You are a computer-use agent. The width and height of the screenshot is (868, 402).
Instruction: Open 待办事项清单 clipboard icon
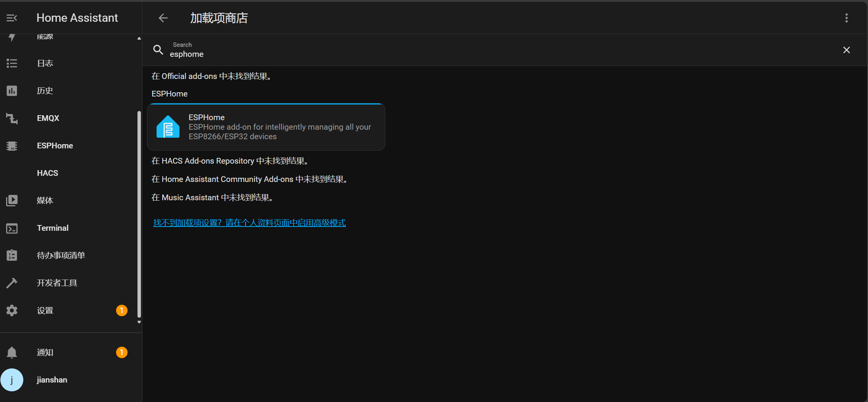[12, 255]
